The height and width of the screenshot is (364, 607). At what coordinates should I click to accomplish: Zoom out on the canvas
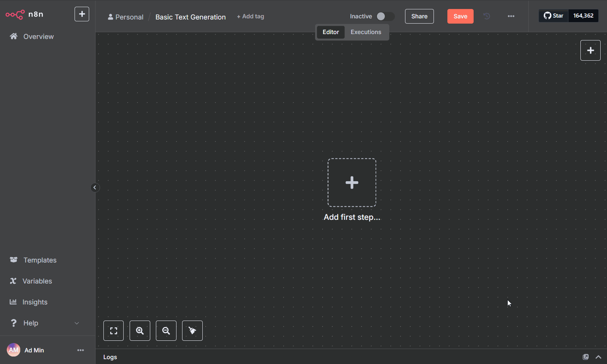[x=166, y=331]
